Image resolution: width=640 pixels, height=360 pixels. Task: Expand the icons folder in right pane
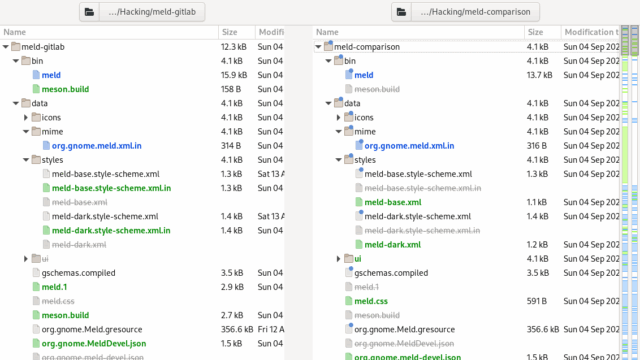pos(338,118)
